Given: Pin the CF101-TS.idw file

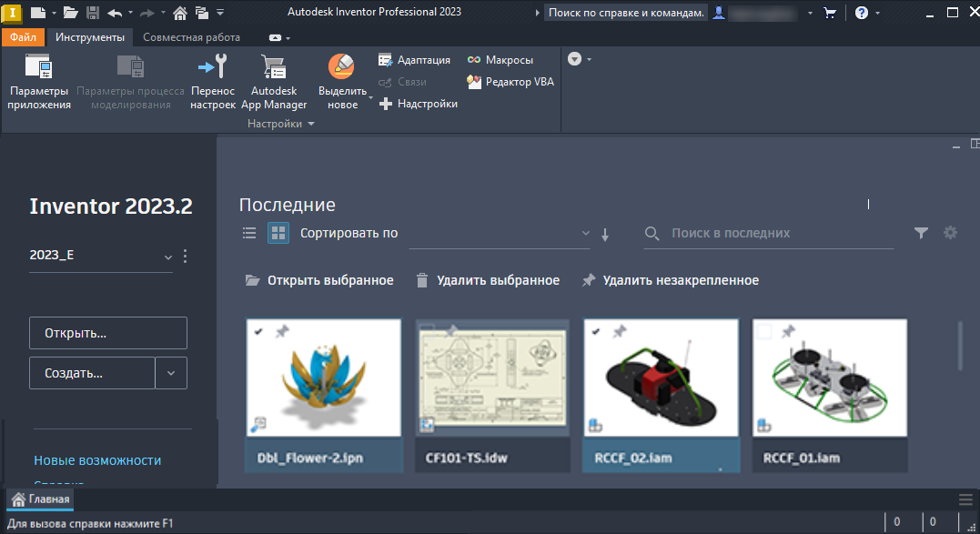Looking at the screenshot, I should click(451, 330).
